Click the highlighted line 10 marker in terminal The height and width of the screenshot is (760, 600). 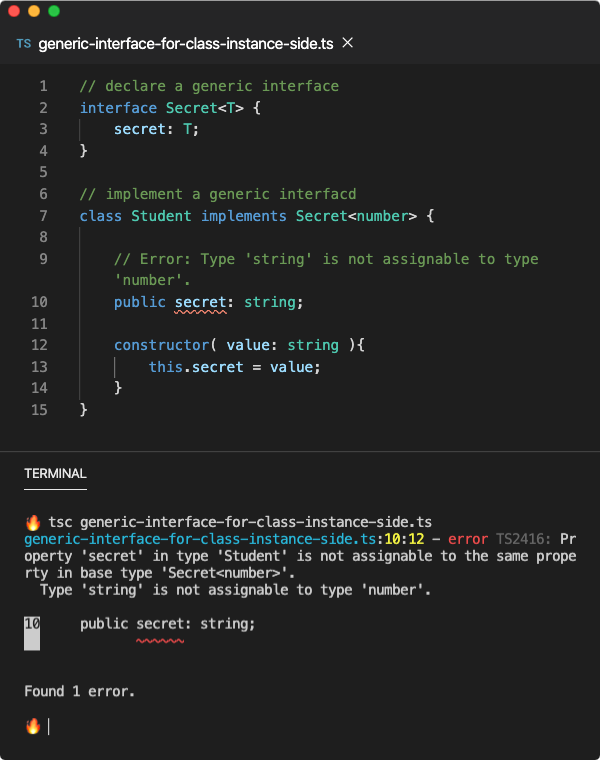[x=32, y=633]
